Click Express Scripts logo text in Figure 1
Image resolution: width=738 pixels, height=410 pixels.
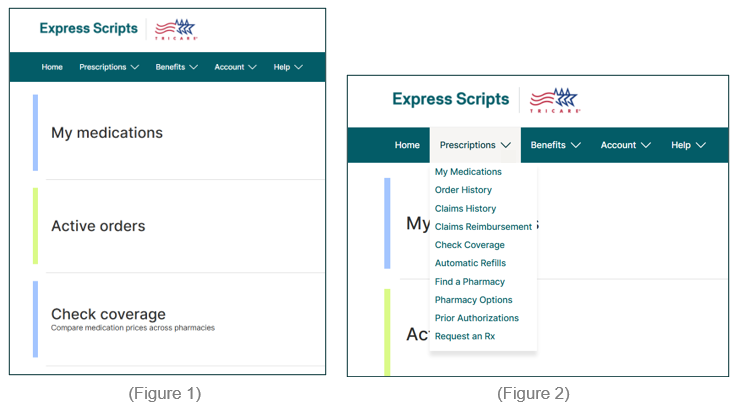(88, 28)
